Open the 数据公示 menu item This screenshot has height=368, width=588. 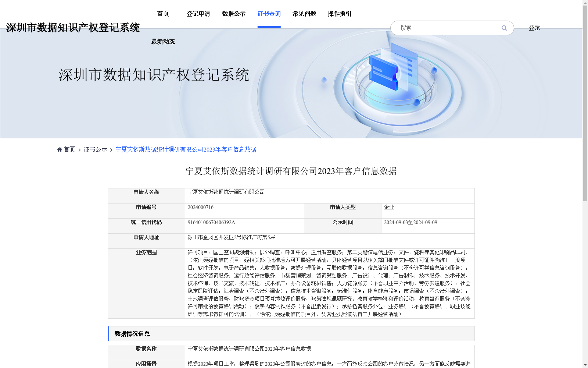coord(234,14)
